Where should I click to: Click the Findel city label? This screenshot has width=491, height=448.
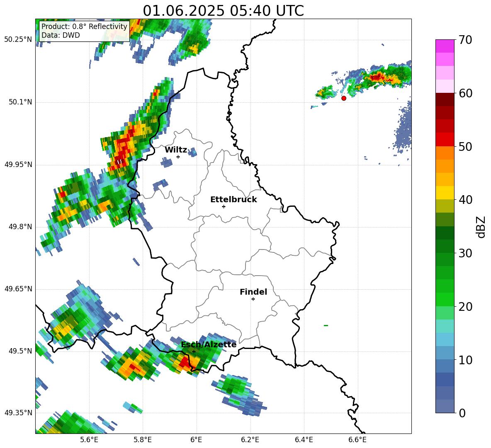click(253, 292)
